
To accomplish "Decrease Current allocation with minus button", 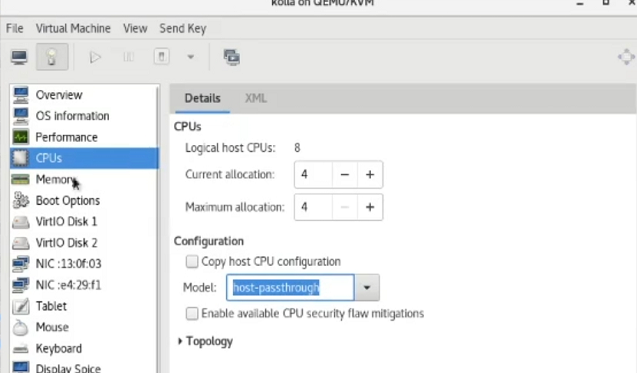I will pos(344,175).
